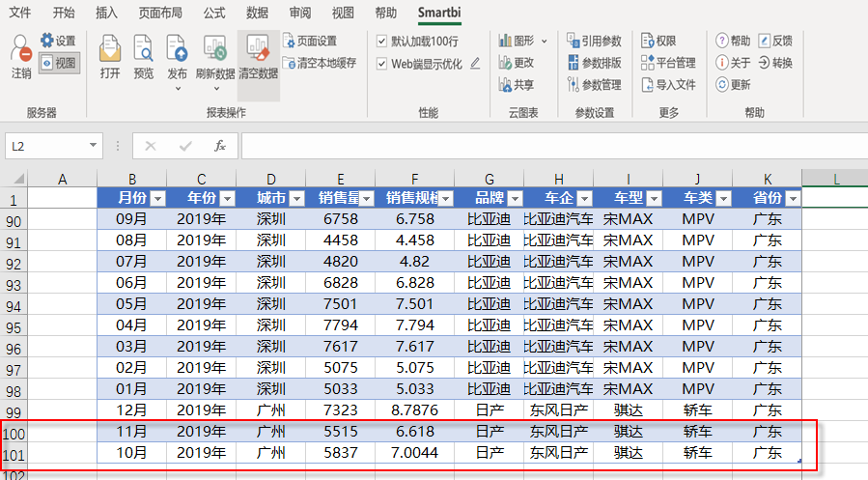Switch to the 数据 ribbon tab

[x=257, y=13]
